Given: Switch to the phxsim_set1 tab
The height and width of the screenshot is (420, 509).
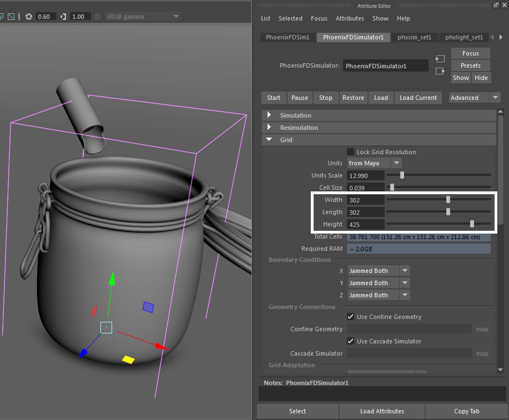Looking at the screenshot, I should coord(414,37).
